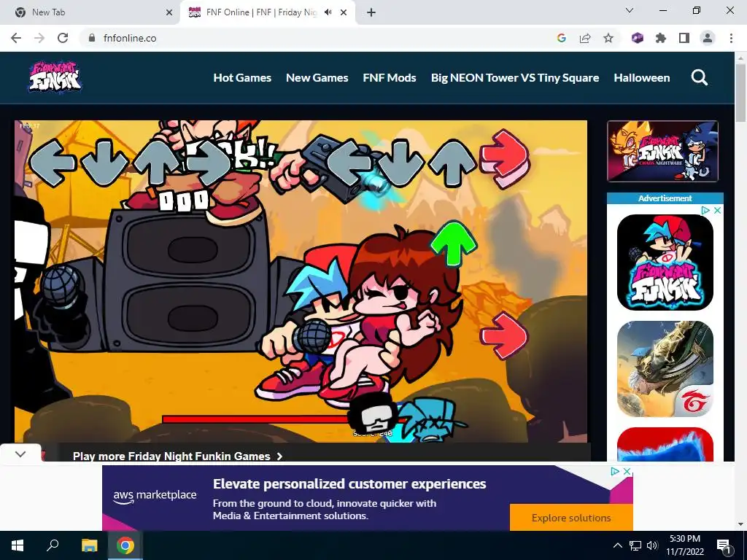
Task: Open the Halloween menu item
Action: coord(642,77)
